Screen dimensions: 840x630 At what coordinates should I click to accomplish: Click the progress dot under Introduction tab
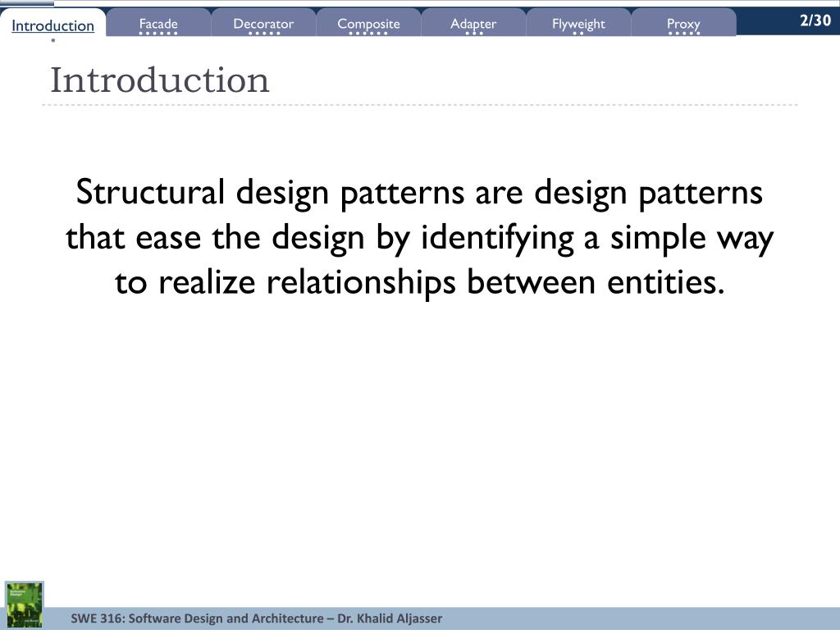click(x=53, y=39)
